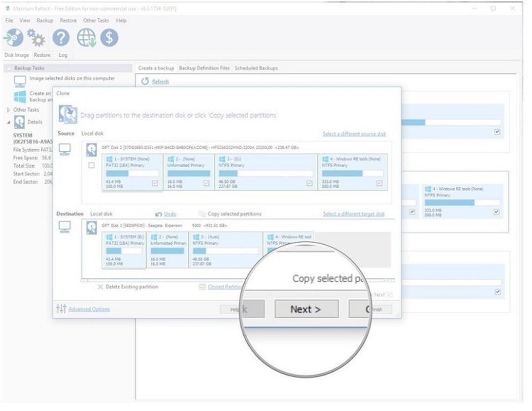532x411 pixels.
Task: Click Copy selected partitions
Action: [x=234, y=214]
